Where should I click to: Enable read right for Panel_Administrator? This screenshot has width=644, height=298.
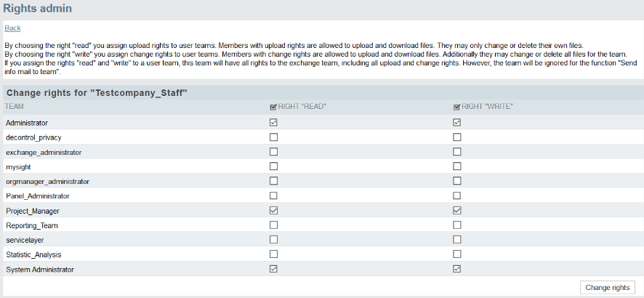pos(273,196)
